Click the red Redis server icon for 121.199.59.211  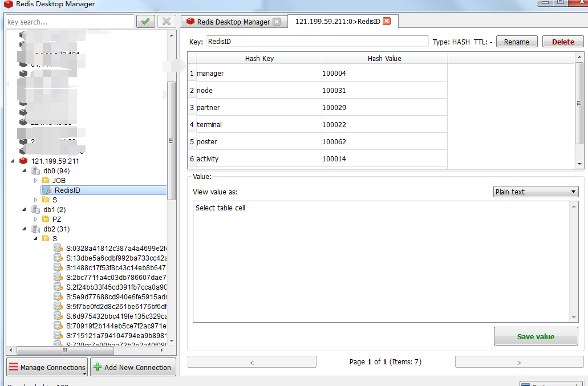click(23, 161)
